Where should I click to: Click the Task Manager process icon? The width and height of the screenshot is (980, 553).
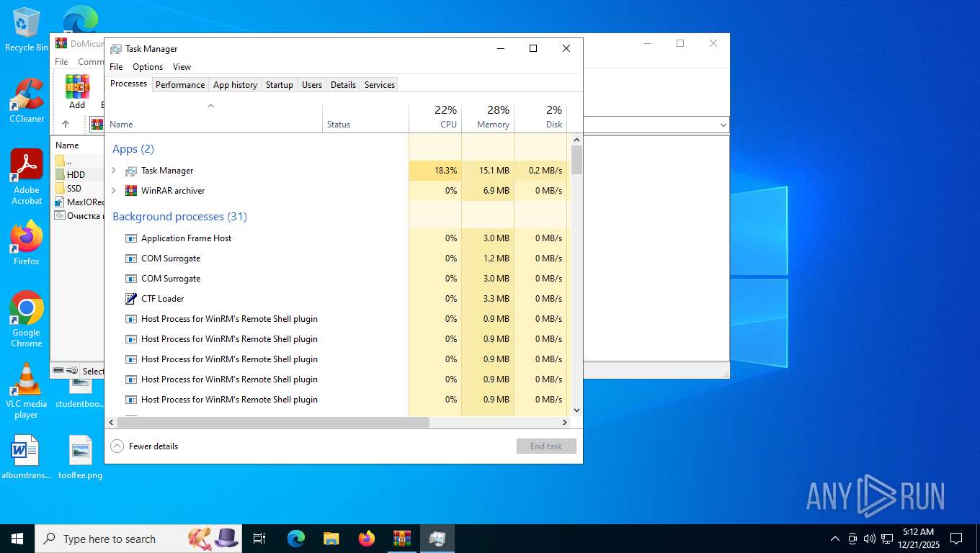pyautogui.click(x=130, y=171)
